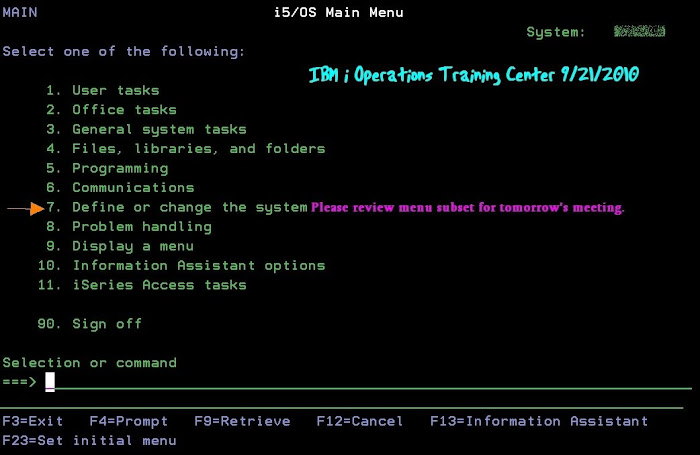Click the F4=Prompt function key

tap(129, 422)
